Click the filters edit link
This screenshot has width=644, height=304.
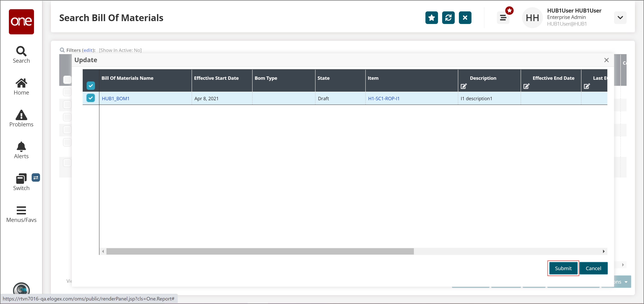[x=88, y=50]
